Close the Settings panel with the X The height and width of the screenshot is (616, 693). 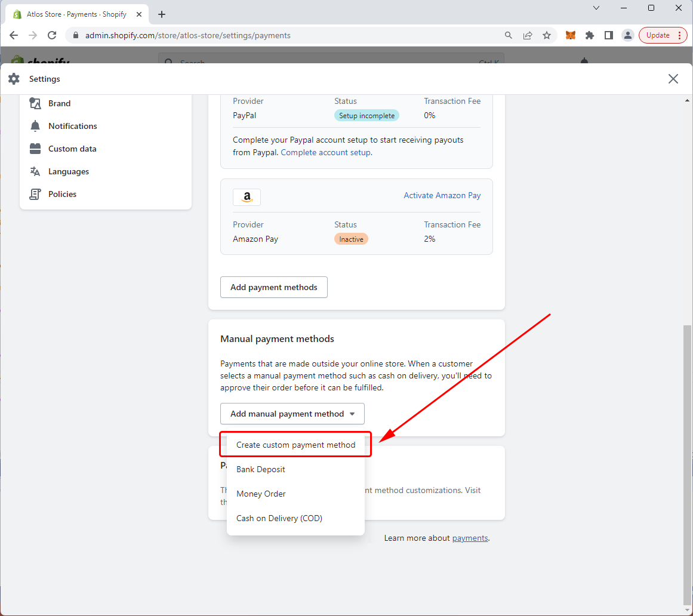coord(673,79)
